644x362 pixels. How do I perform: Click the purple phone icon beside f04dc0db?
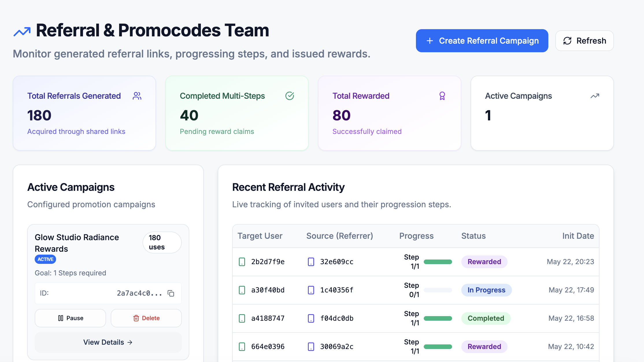[x=311, y=318]
